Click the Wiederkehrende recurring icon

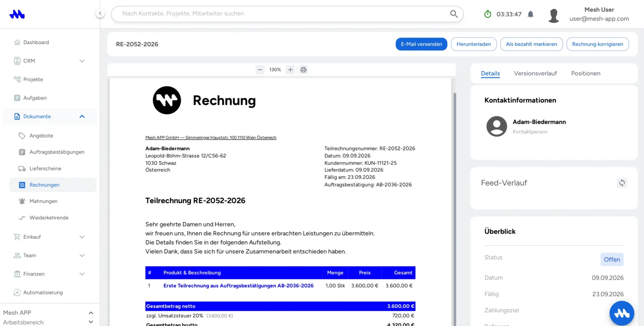tap(22, 218)
